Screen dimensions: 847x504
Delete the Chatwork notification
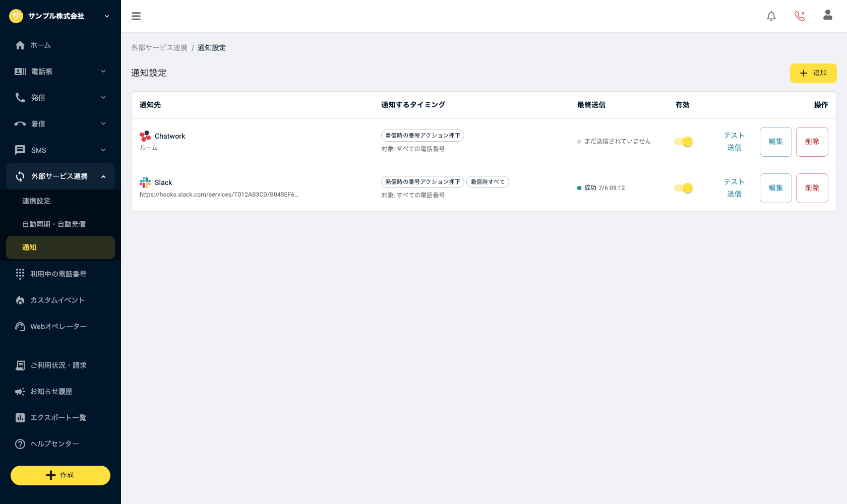coord(812,142)
